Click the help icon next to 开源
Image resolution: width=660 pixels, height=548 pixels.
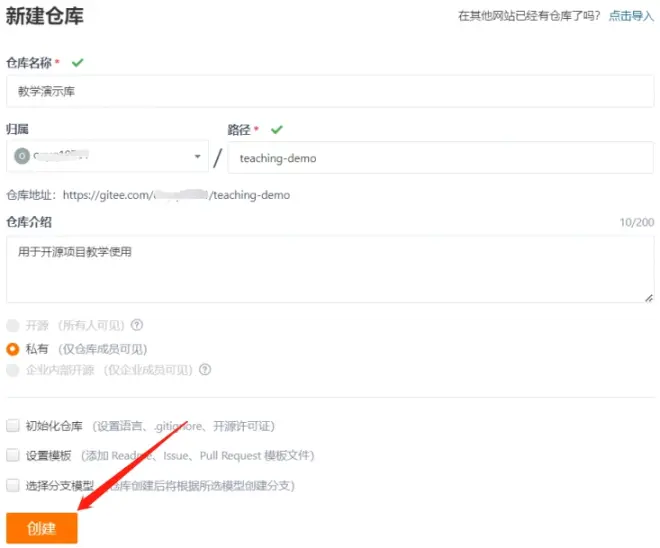click(x=137, y=325)
